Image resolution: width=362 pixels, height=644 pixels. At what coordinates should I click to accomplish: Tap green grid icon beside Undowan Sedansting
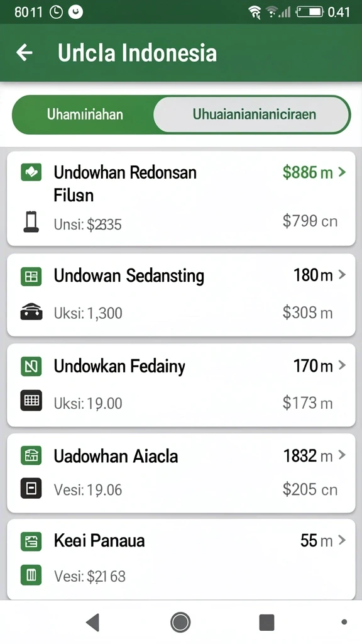coord(31,277)
